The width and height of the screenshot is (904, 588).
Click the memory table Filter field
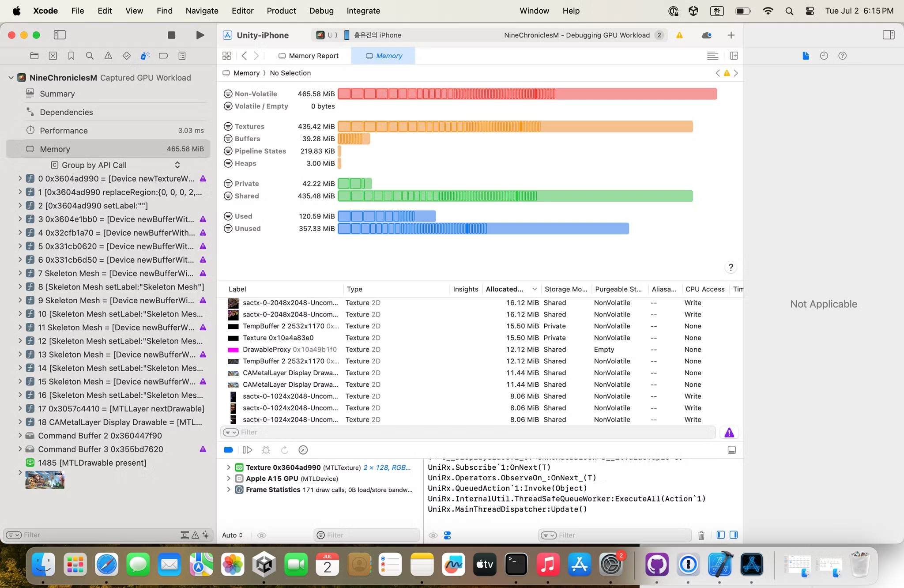tap(468, 432)
